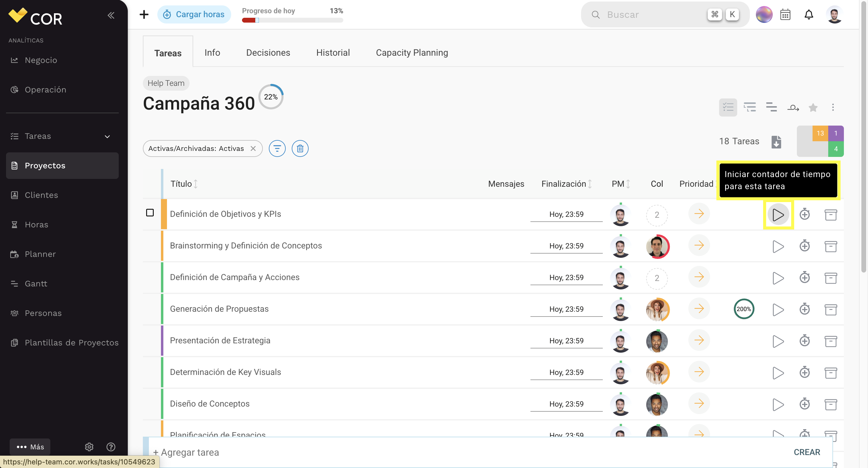
Task: Collapse the sidebar with double chevron
Action: pos(111,15)
